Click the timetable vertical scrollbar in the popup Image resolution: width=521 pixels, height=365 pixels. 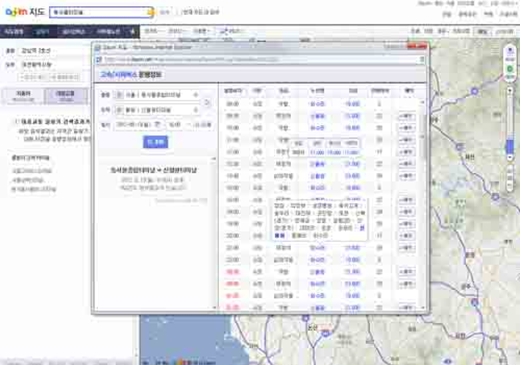coord(423,204)
